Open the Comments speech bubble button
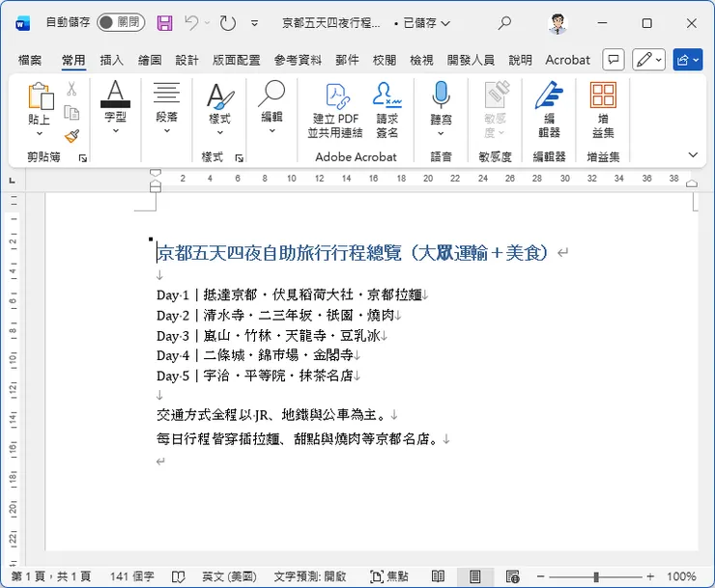The width and height of the screenshot is (715, 588). pyautogui.click(x=614, y=60)
